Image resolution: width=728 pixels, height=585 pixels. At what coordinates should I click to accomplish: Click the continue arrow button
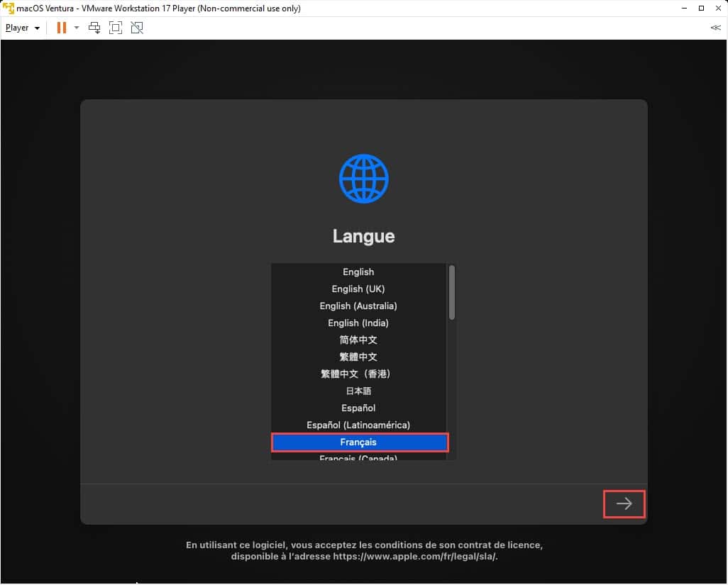click(624, 504)
